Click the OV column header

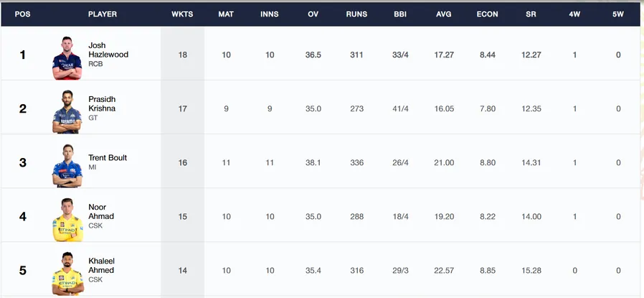click(313, 14)
